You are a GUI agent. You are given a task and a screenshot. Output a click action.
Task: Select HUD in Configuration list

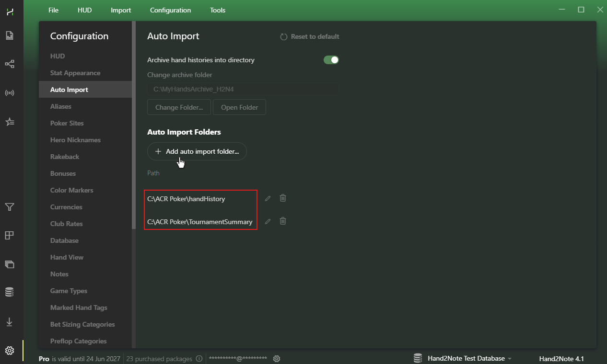85,56
